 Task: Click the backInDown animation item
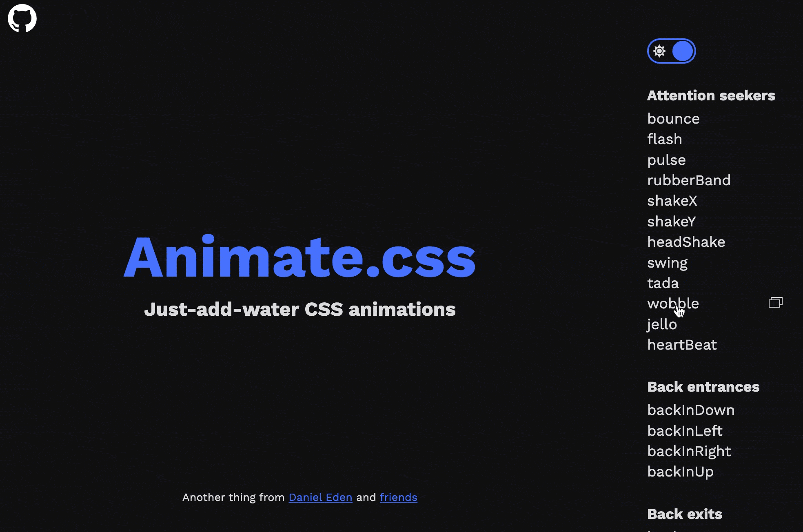[691, 410]
